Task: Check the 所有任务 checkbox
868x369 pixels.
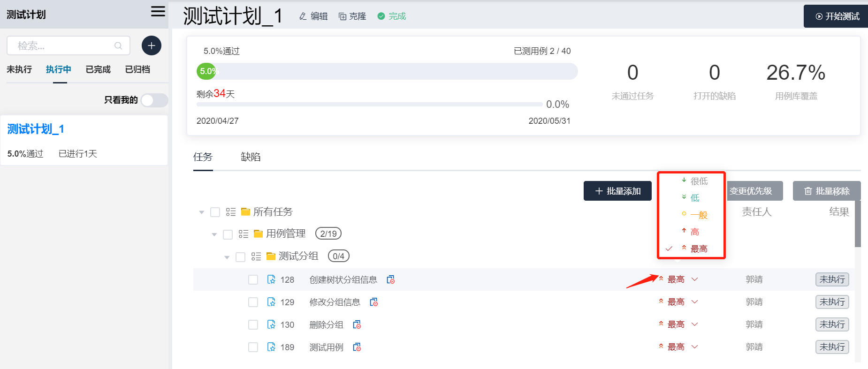Action: click(x=215, y=212)
